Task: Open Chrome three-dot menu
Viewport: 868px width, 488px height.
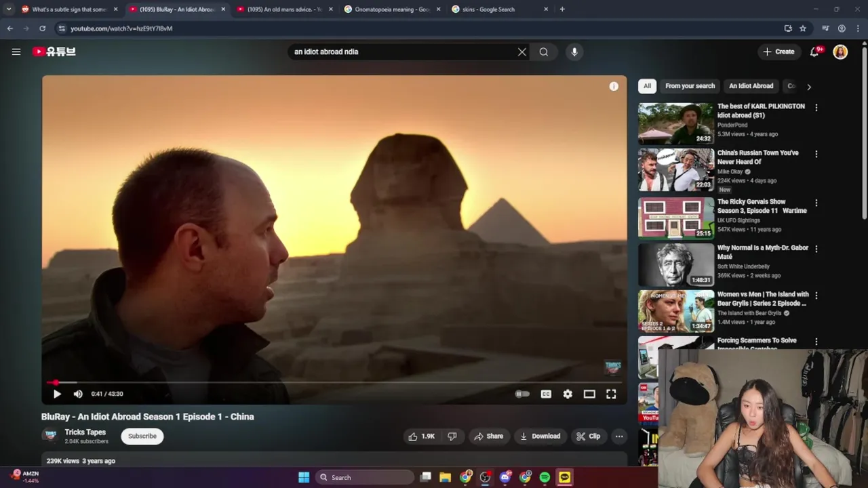Action: click(858, 28)
